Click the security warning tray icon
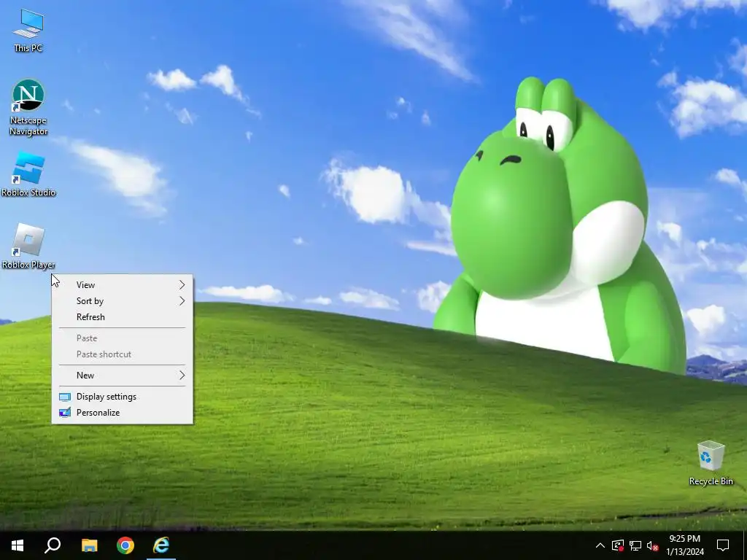 617,545
